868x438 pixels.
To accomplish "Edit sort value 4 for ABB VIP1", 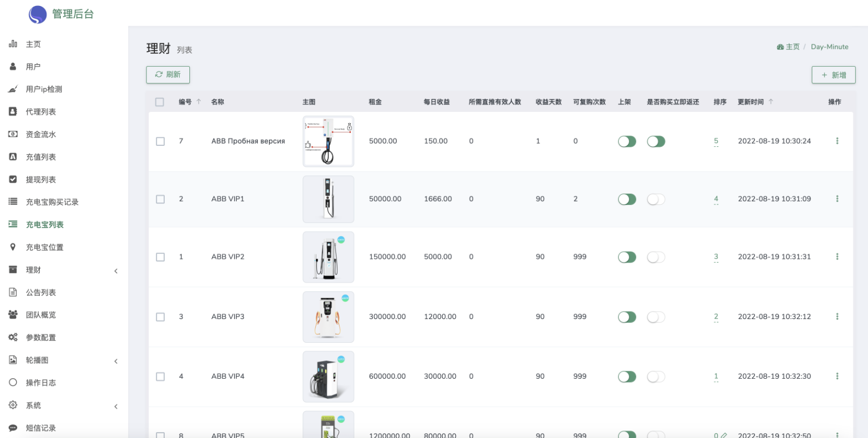I will pos(716,199).
